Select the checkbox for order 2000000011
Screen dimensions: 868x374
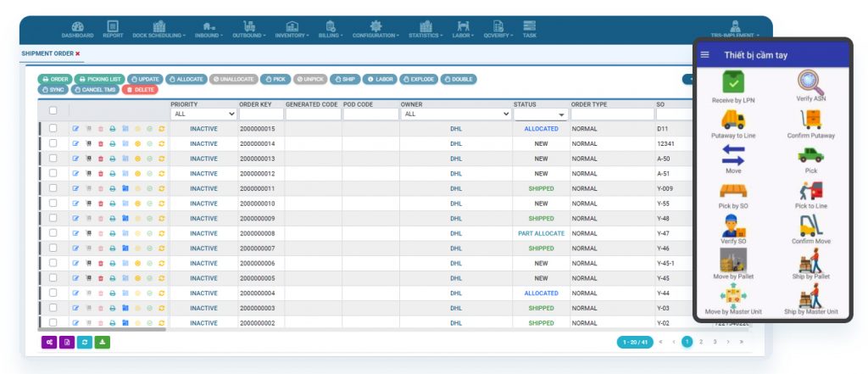(53, 188)
